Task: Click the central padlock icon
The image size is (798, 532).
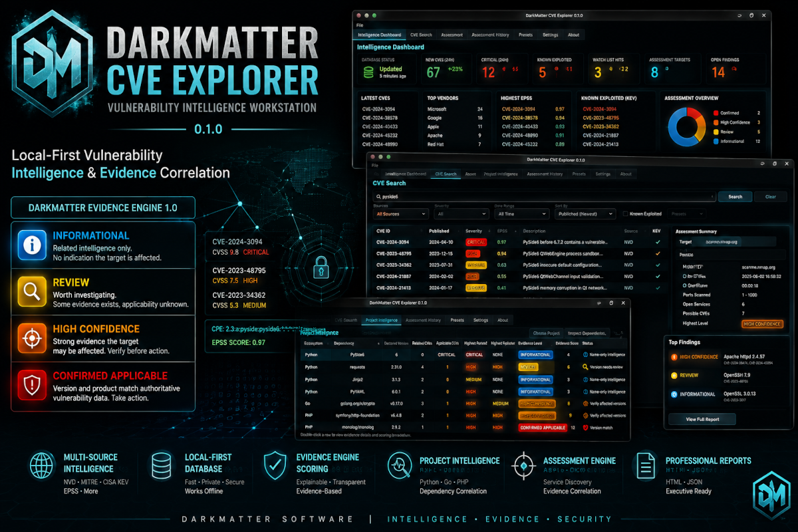Action: coord(321,267)
